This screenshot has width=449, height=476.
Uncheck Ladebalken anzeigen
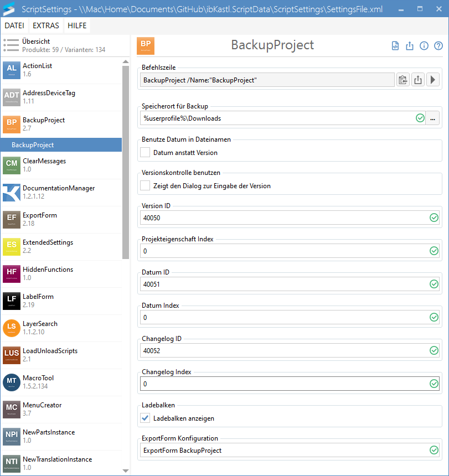(146, 418)
